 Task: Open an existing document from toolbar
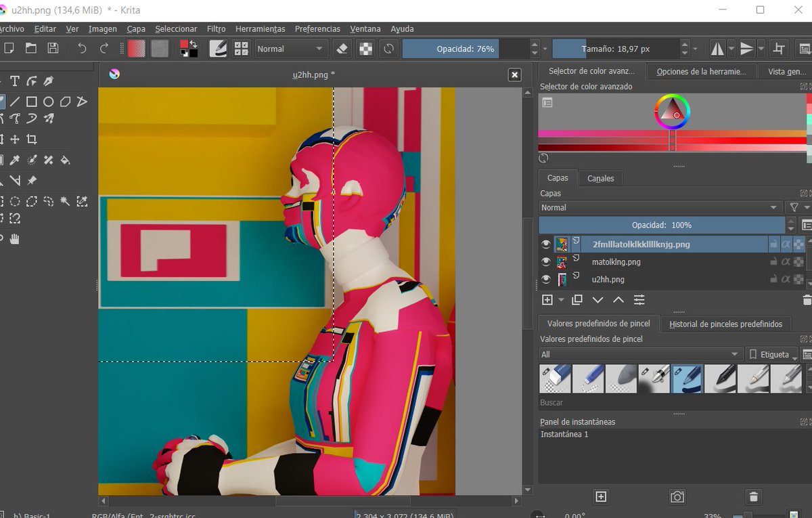coord(30,48)
